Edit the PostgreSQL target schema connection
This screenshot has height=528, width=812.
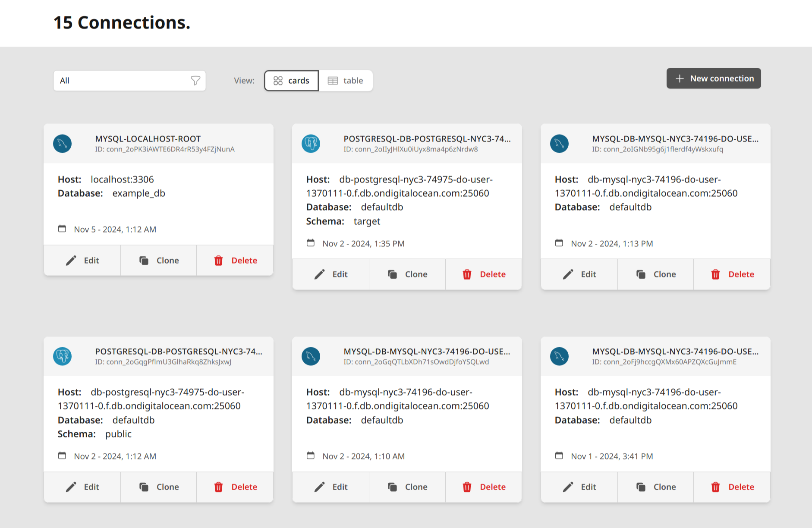tap(330, 274)
